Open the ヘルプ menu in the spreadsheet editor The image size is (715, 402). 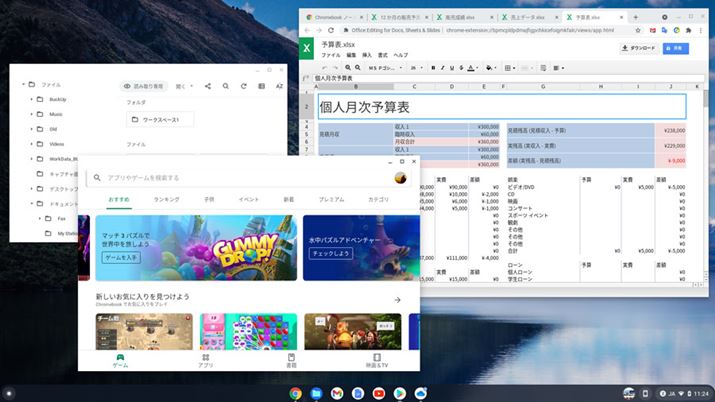tap(401, 55)
